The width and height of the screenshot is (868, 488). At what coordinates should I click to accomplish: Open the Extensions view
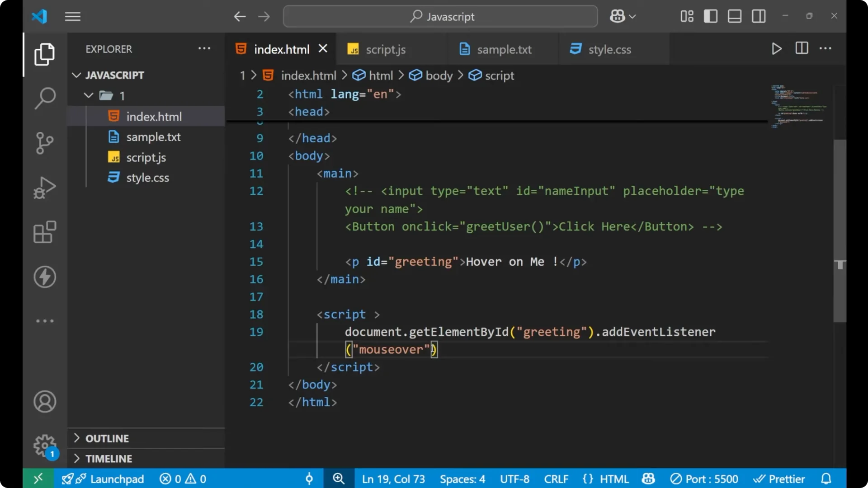[44, 232]
